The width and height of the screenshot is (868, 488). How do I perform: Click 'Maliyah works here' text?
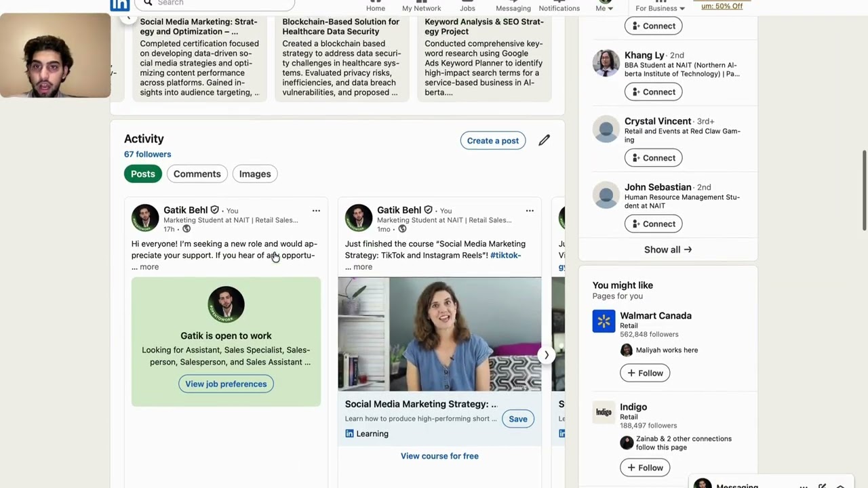[x=667, y=350]
